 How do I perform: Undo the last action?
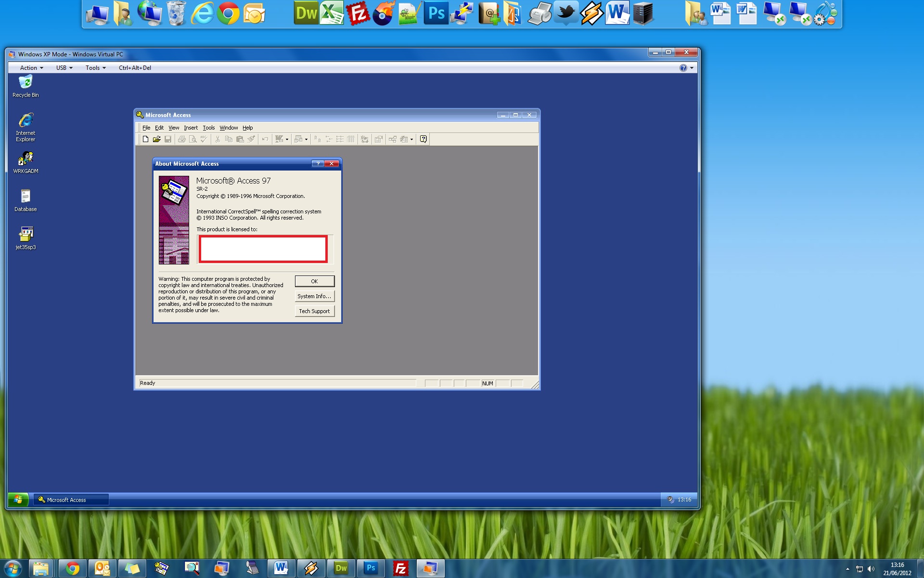[x=265, y=139]
